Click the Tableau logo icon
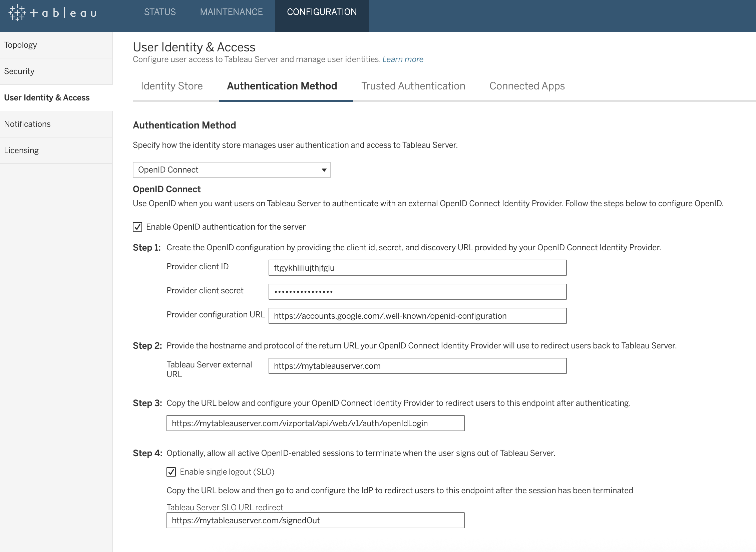 [x=17, y=13]
